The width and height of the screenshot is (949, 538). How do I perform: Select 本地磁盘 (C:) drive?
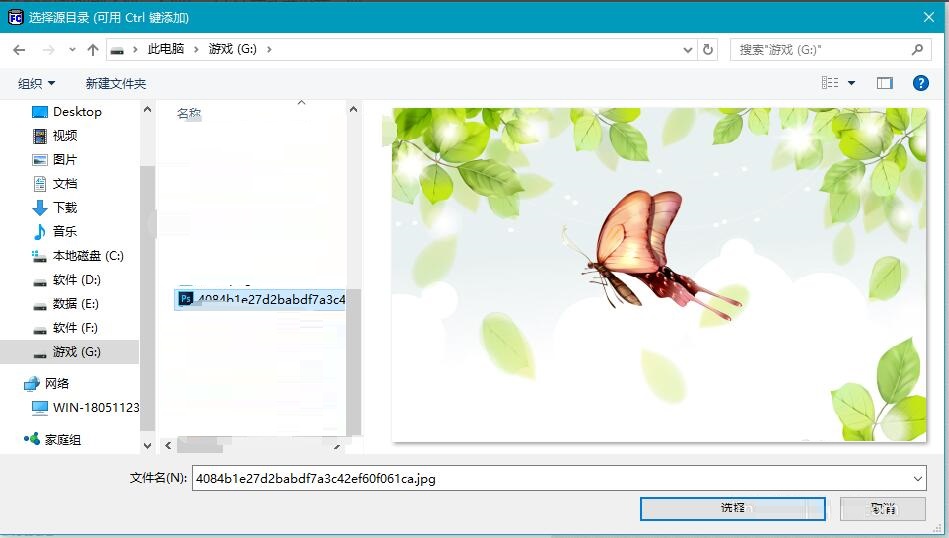[88, 256]
